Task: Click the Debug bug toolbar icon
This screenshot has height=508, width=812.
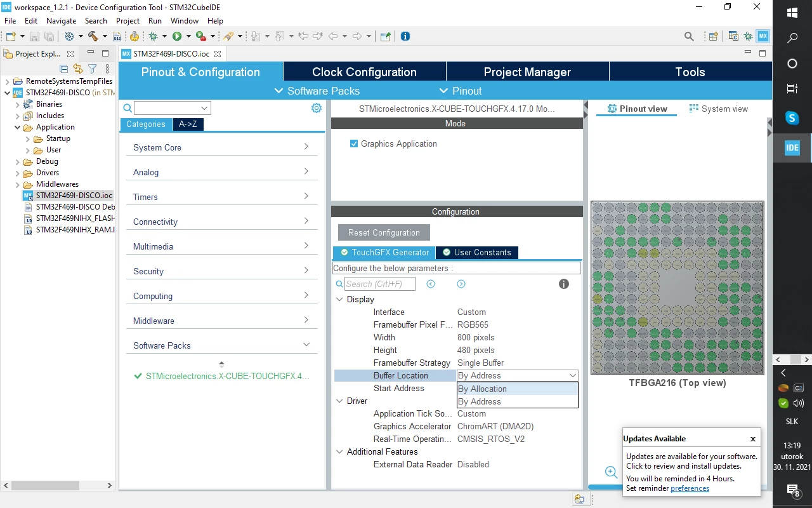Action: point(153,36)
